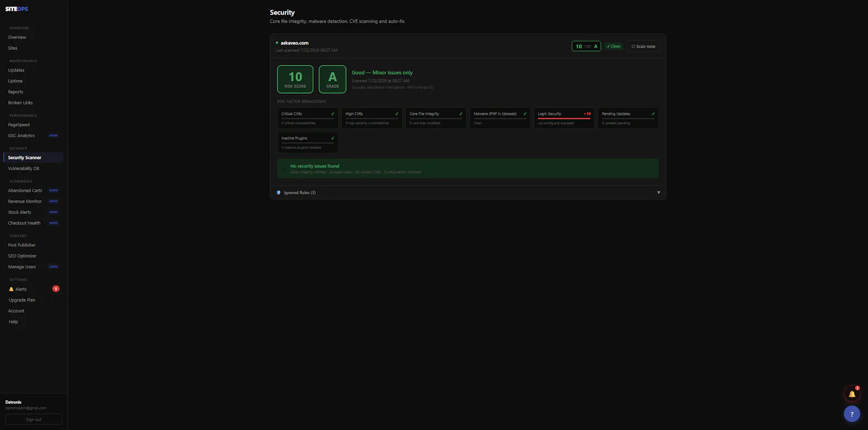The width and height of the screenshot is (868, 430).
Task: Click the Login Security card
Action: pos(564,118)
